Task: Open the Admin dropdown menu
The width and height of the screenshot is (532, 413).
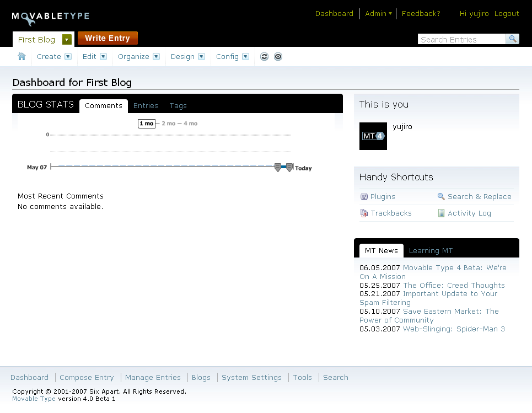Action: 378,14
